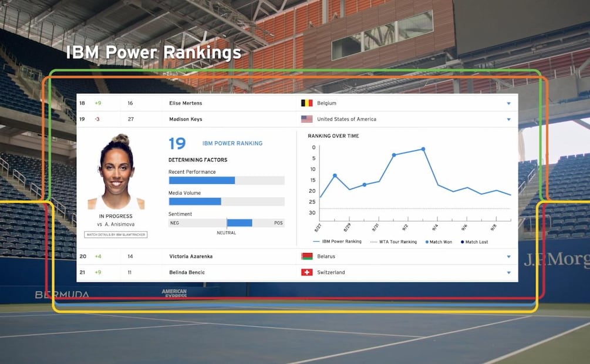Click the highest-ranking peak point on chart

click(x=423, y=149)
